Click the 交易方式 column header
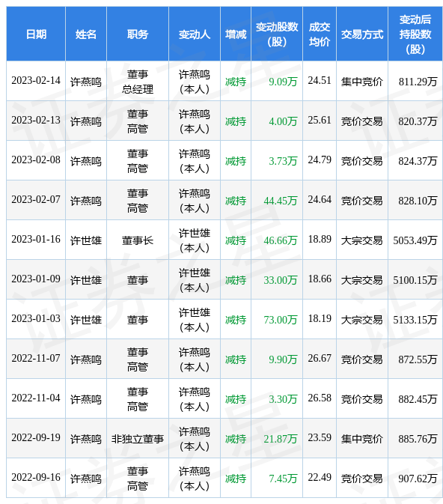This screenshot has width=443, height=504. 362,34
